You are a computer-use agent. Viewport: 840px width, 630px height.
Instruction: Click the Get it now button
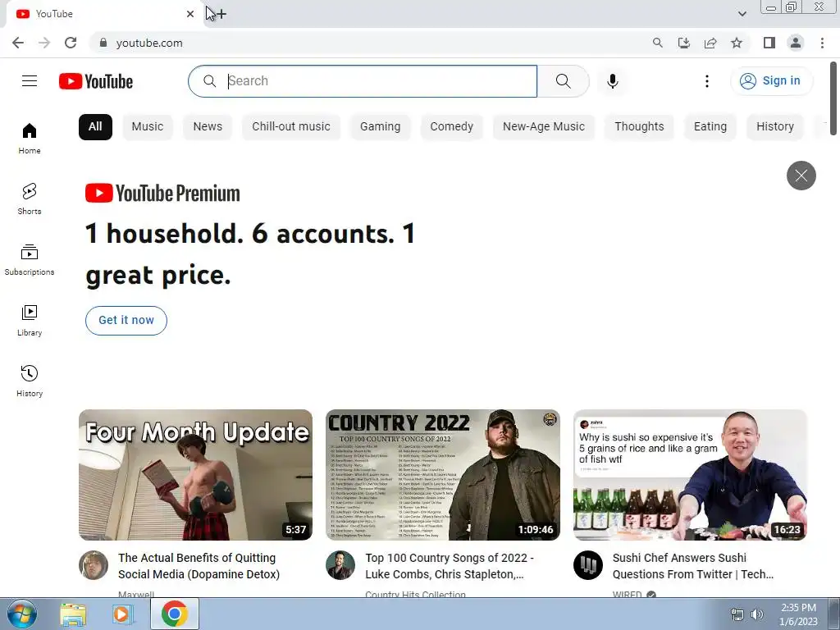click(126, 321)
